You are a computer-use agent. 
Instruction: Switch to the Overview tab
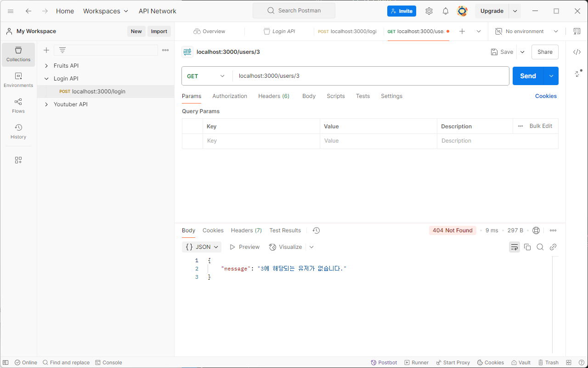209,31
